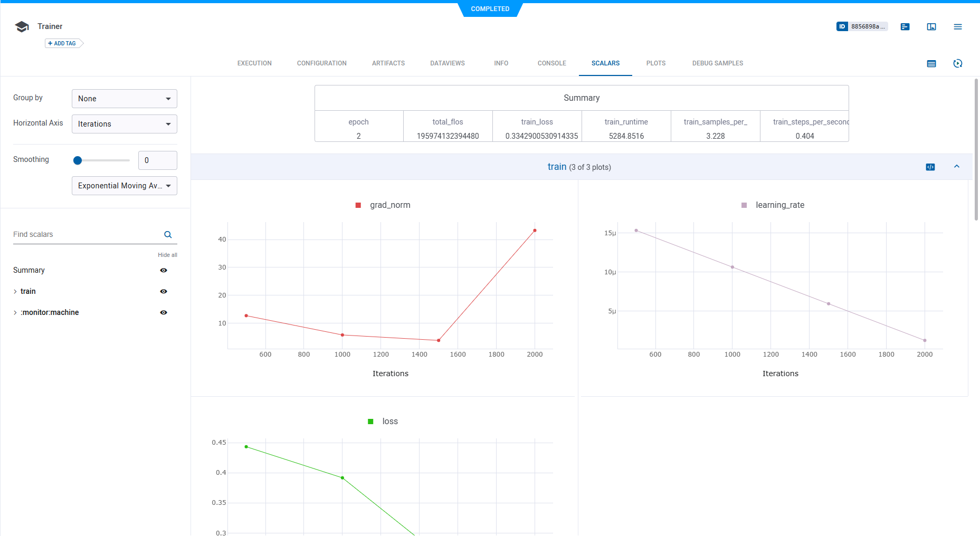Screen dimensions: 980x536
Task: Open the Group by dropdown
Action: [124, 99]
